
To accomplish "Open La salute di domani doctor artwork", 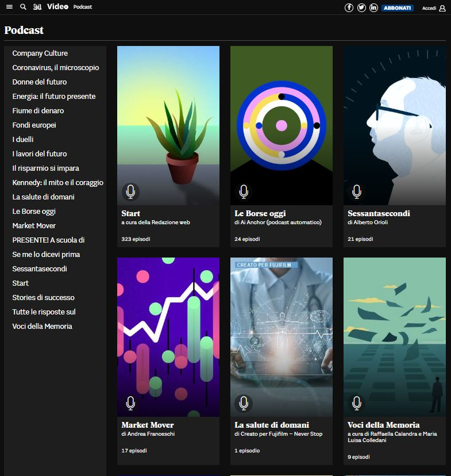I will point(282,337).
